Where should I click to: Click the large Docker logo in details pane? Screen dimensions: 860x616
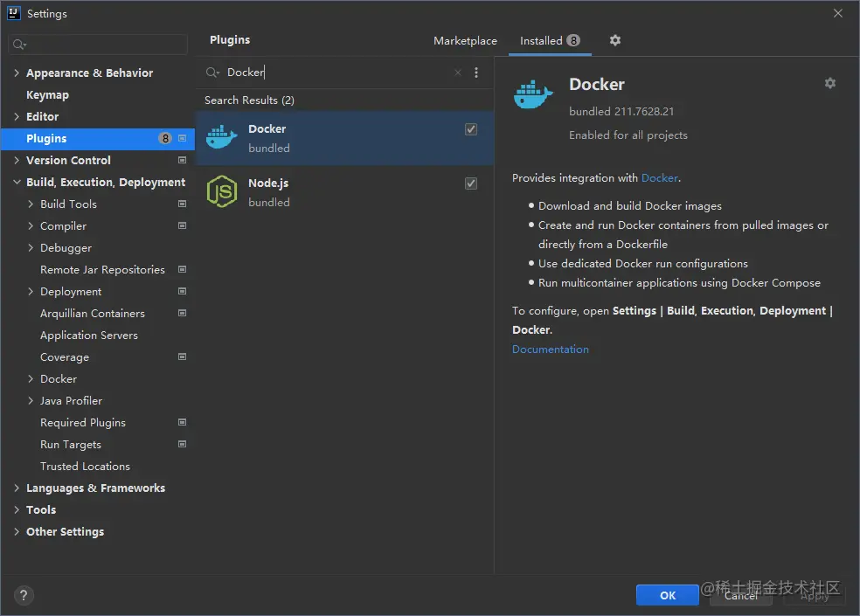coord(533,94)
